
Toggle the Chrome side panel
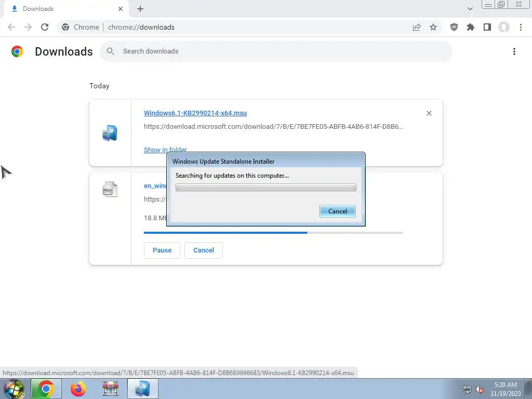pos(487,27)
